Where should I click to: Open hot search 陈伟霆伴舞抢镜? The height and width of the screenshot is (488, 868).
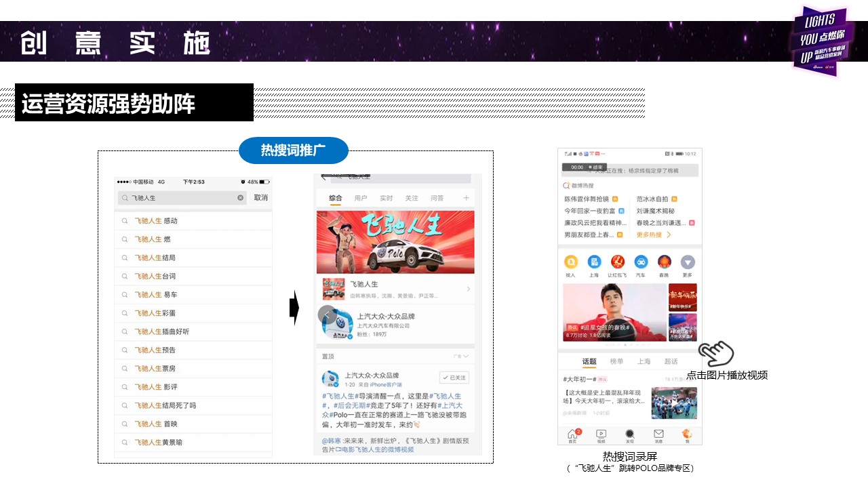[x=587, y=199]
